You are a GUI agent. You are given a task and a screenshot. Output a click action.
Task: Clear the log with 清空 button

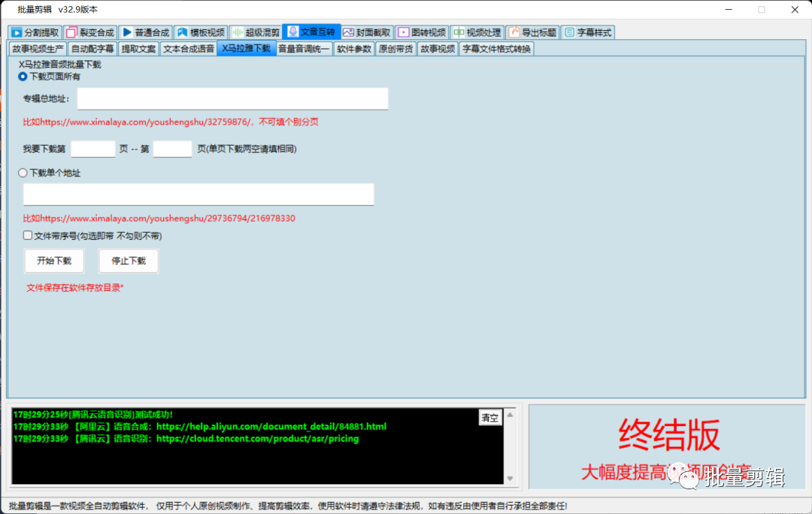[x=490, y=418]
